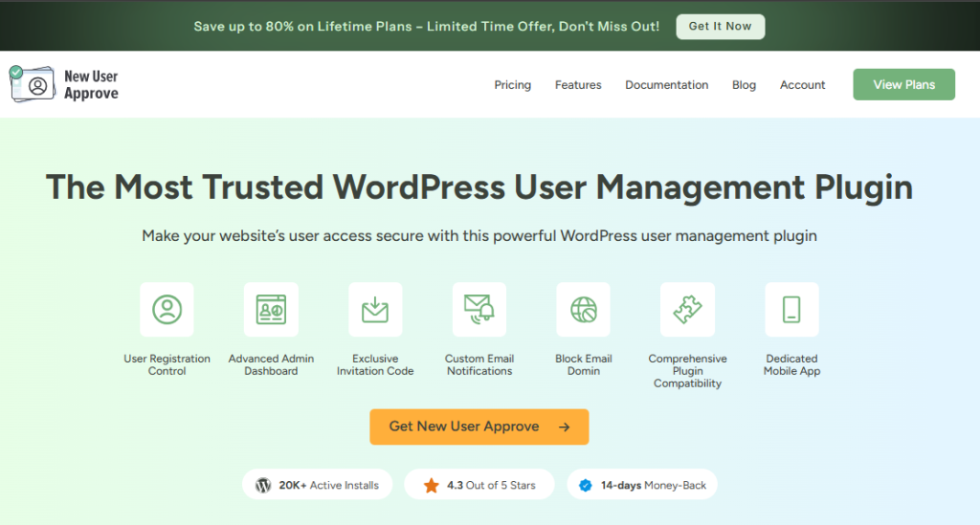Click the Comprehensive Plugin Compatibility puzzle icon
980x525 pixels.
[687, 310]
